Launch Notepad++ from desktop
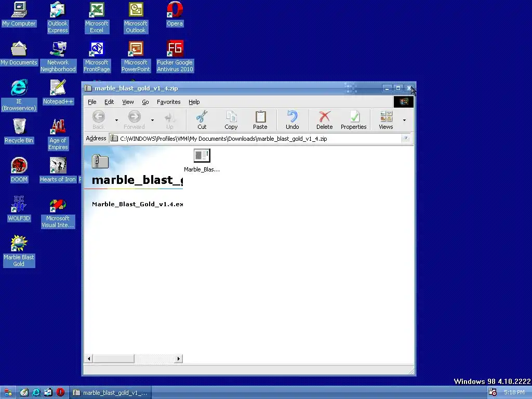 coord(58,92)
